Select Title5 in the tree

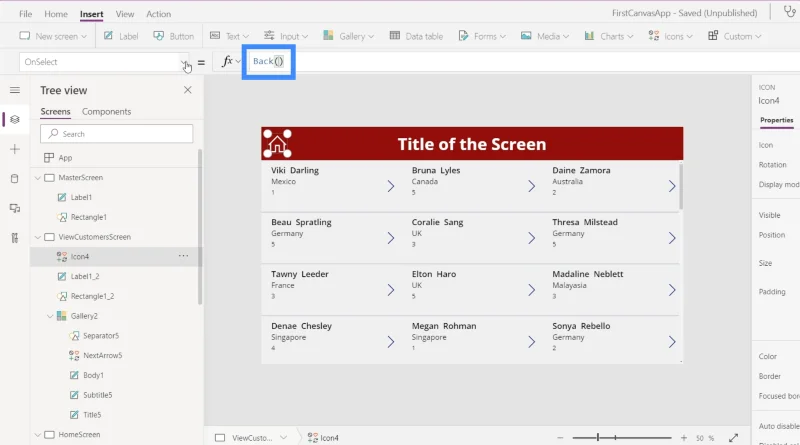(x=92, y=415)
